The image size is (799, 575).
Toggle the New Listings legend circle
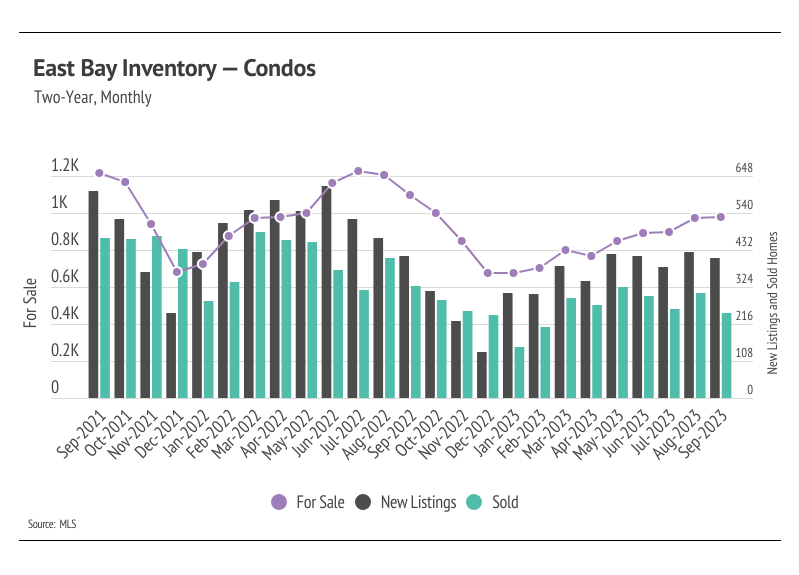click(x=363, y=502)
